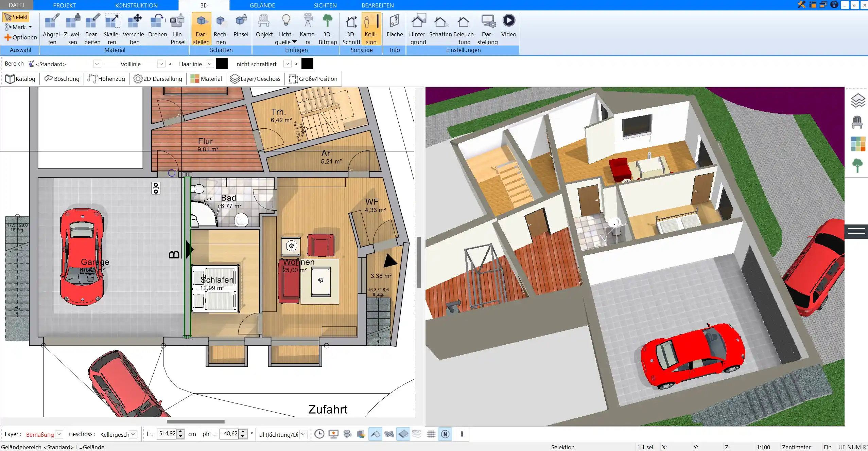Switch to the SICHTEN tab
Screen dimensions: 868x451
(325, 5)
